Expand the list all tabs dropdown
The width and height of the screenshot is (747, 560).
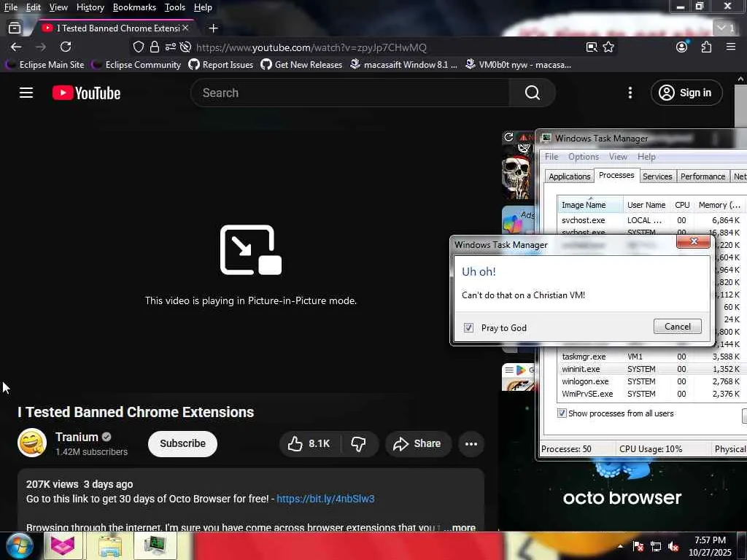(x=726, y=28)
